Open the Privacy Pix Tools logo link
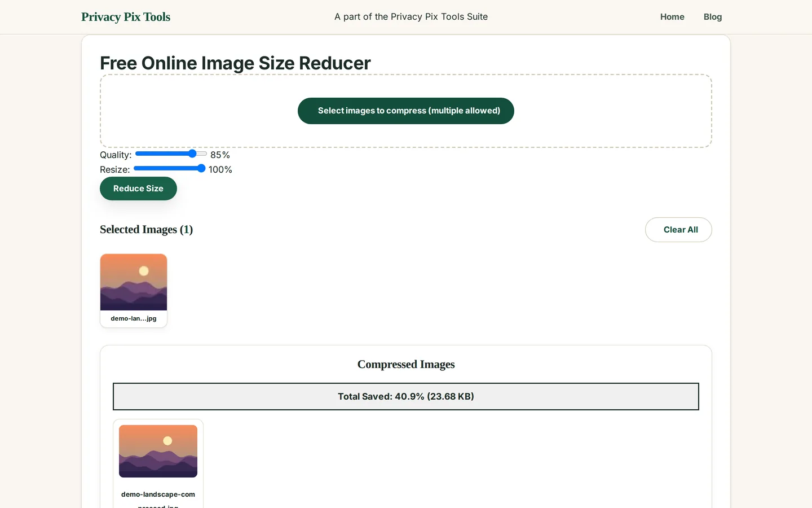 (x=126, y=17)
